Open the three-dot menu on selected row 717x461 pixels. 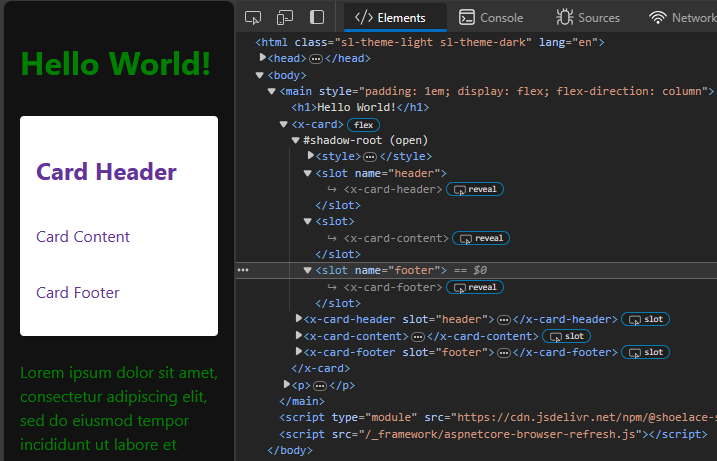[x=243, y=270]
